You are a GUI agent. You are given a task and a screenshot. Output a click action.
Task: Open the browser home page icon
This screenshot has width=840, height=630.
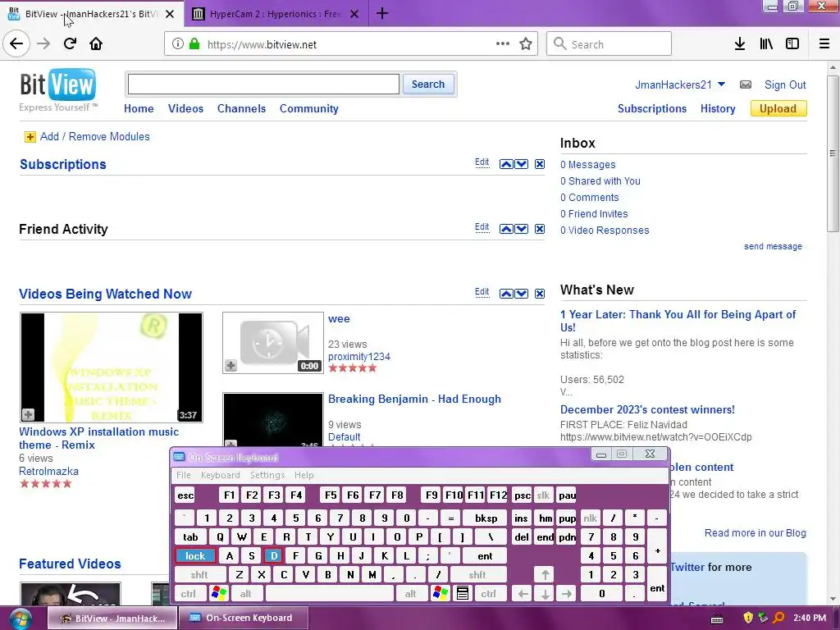(x=96, y=43)
